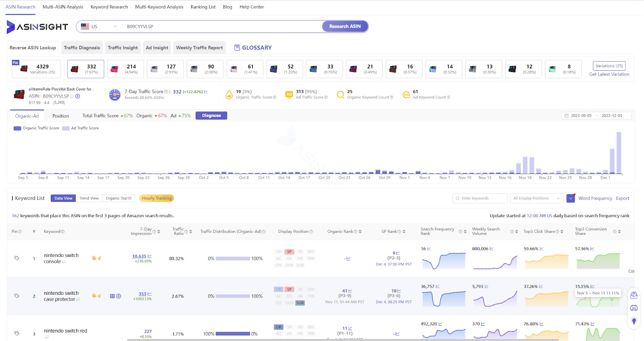Screen dimensions: 644x341
Task: Sort by Weekly Search Volume column
Action: point(516,232)
